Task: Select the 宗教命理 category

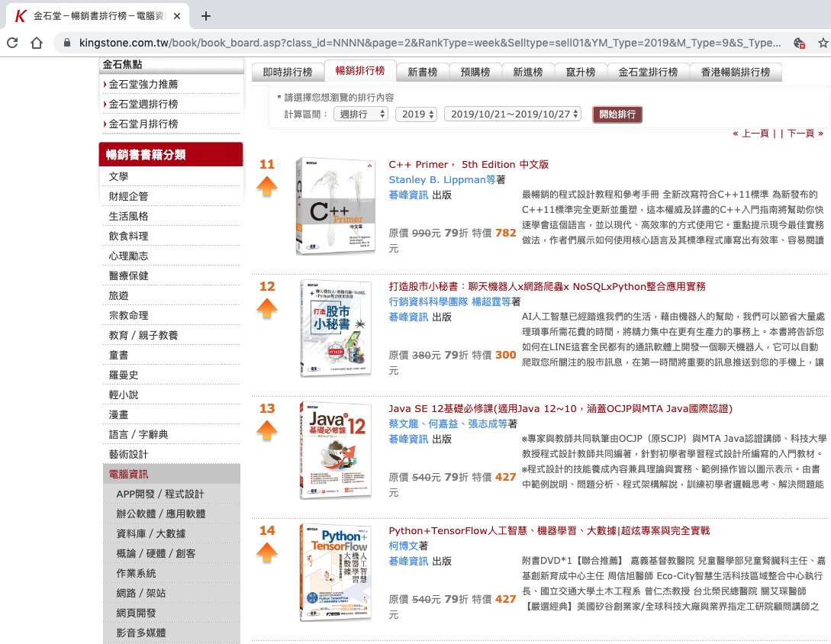Action: tap(128, 316)
